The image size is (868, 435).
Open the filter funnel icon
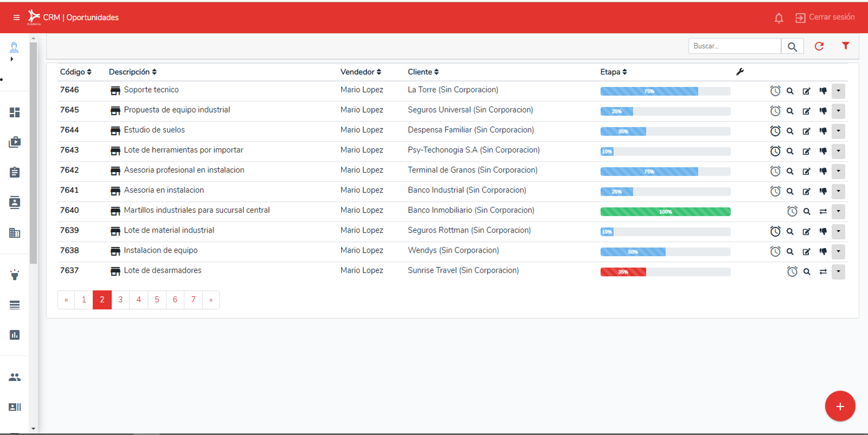(845, 46)
